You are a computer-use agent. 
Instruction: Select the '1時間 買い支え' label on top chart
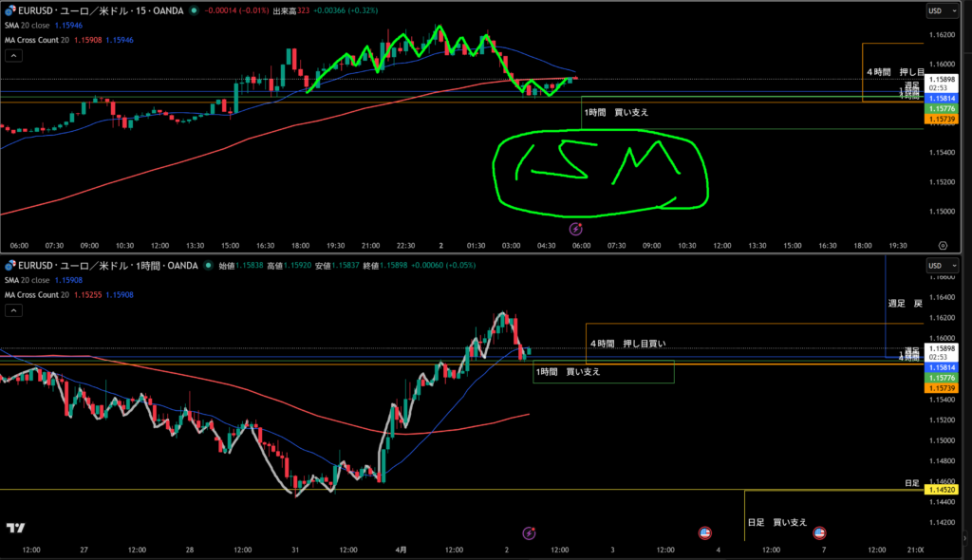[x=617, y=112]
